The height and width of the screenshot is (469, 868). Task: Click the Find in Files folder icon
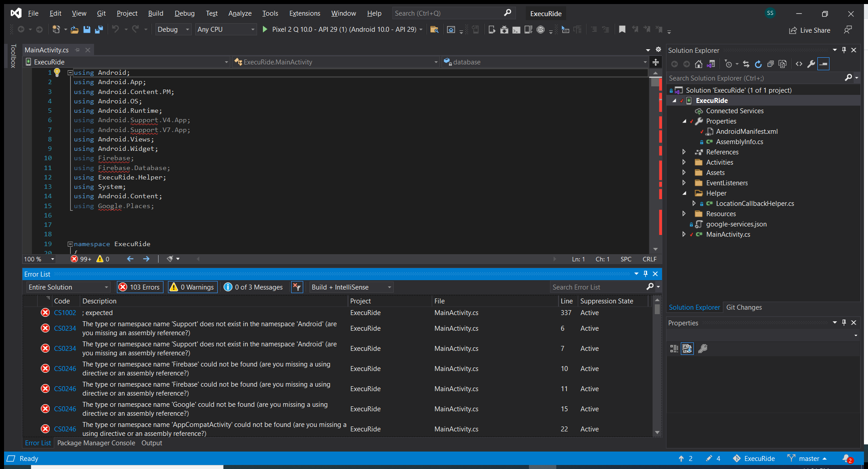click(x=434, y=30)
